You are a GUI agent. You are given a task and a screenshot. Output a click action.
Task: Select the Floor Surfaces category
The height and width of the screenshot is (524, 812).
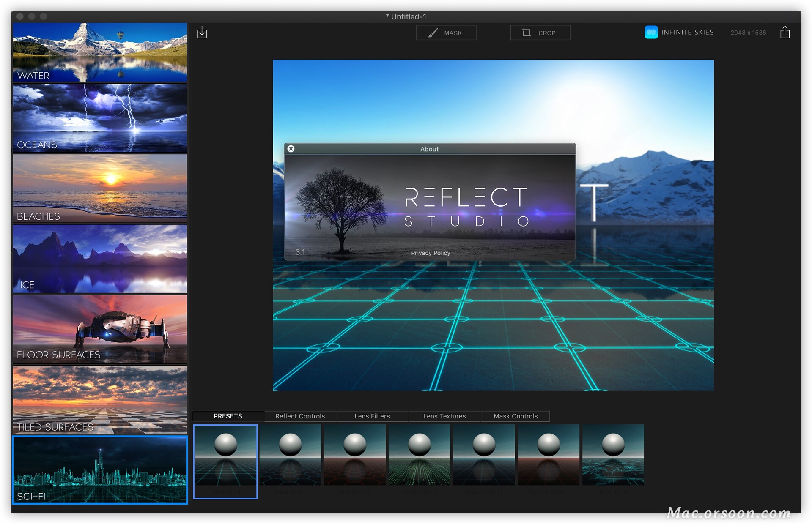(99, 329)
